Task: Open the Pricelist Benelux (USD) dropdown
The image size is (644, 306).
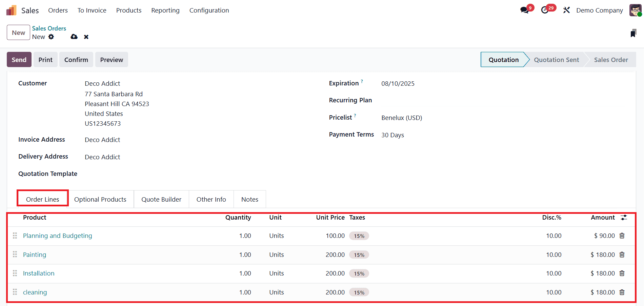Action: click(x=402, y=118)
